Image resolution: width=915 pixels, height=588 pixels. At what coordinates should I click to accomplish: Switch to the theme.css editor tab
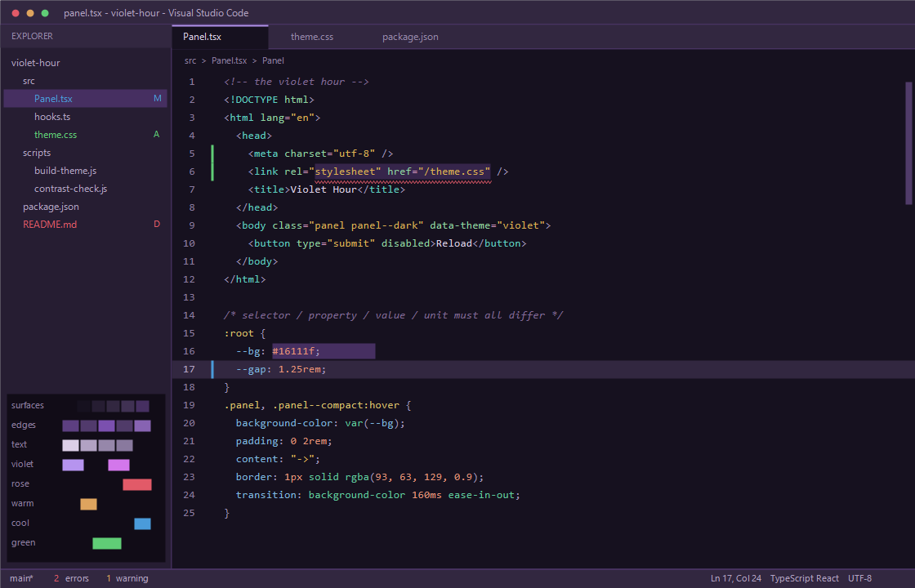pos(311,37)
